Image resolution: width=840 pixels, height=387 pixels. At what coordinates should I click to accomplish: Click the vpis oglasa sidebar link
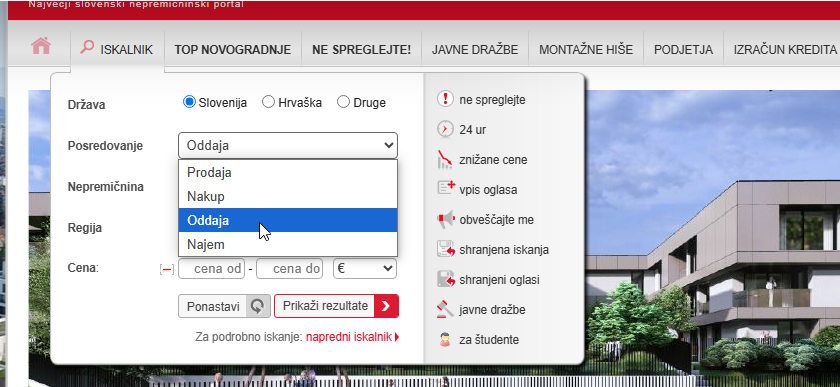488,190
